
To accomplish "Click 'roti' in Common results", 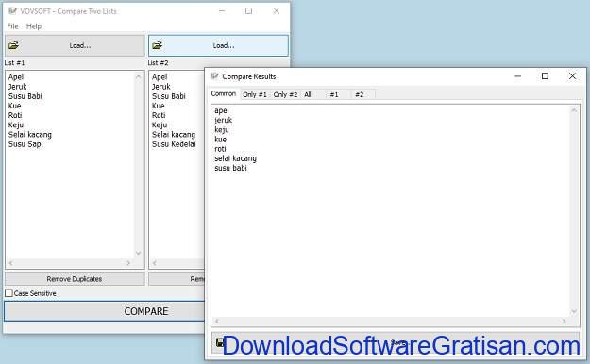I will [221, 149].
